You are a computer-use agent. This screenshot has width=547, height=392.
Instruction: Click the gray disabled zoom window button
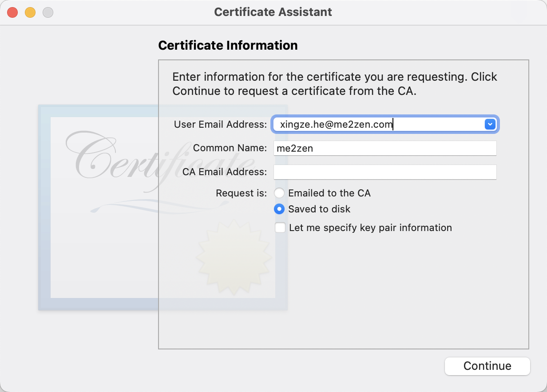coord(48,12)
